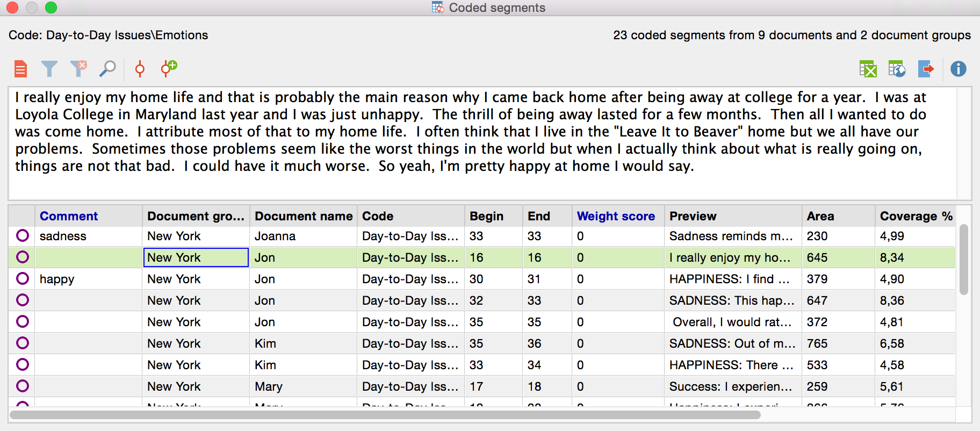Click the blue filter funnel icon
Viewport: 980px width, 431px height.
pyautogui.click(x=49, y=69)
